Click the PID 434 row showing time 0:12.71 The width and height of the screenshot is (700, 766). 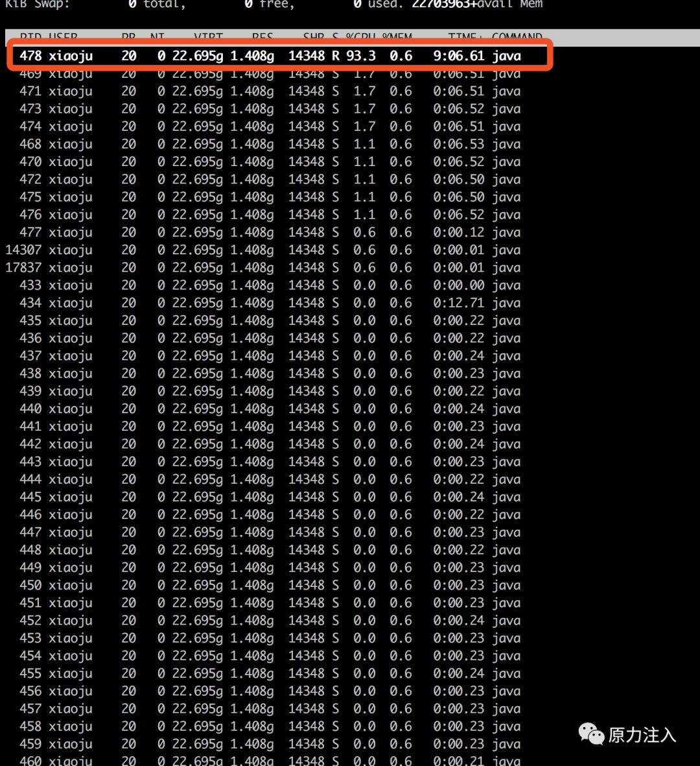coord(270,303)
